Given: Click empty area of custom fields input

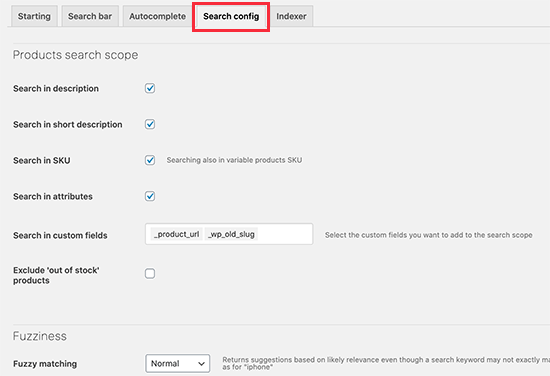Looking at the screenshot, I should [285, 234].
